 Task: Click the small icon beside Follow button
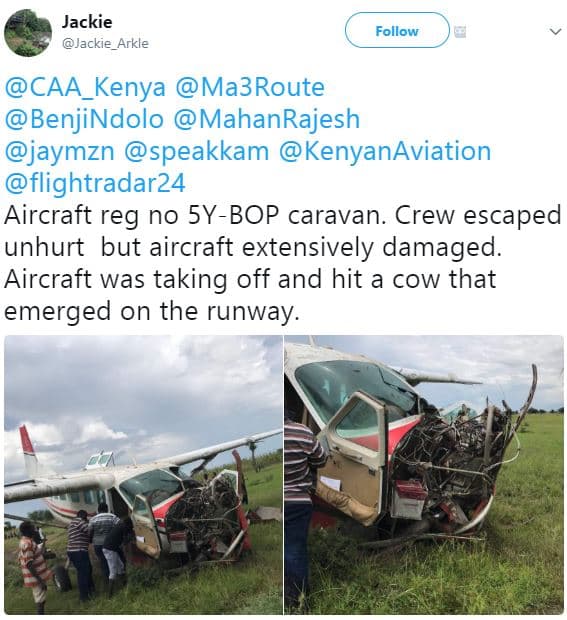(x=459, y=32)
